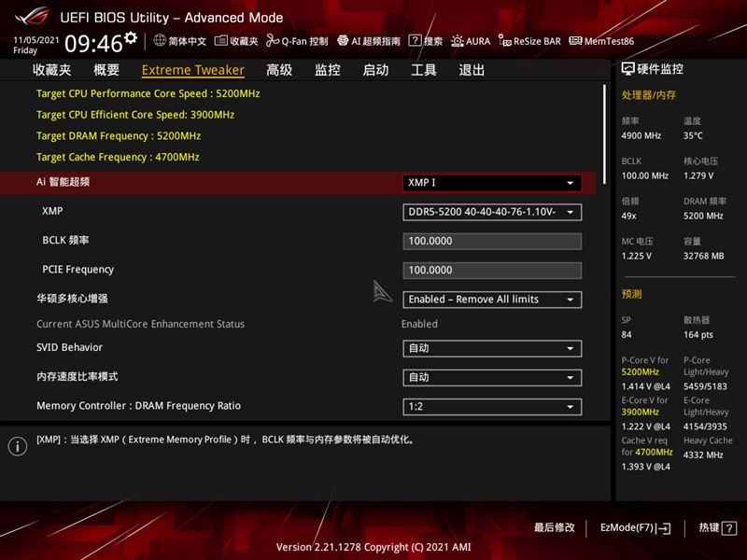Image resolution: width=747 pixels, height=560 pixels.
Task: Click Target Cache Frequency text
Action: [x=118, y=157]
